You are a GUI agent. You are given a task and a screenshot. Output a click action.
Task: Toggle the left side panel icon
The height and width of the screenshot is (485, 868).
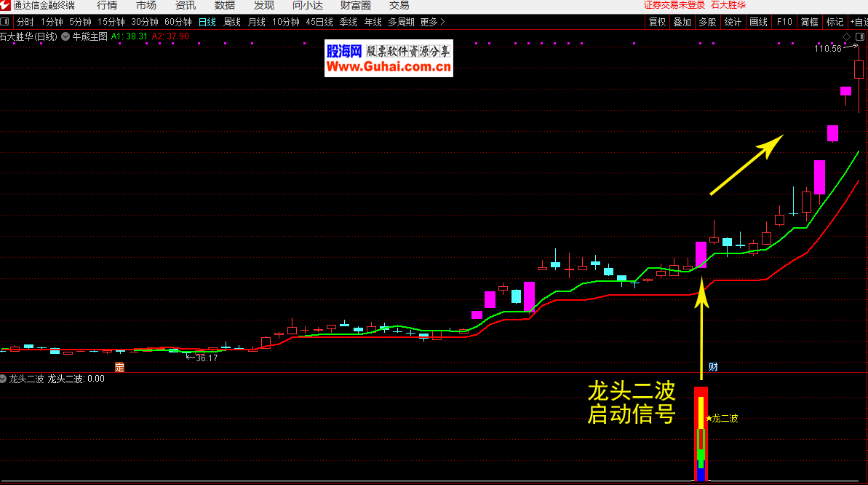[6, 22]
